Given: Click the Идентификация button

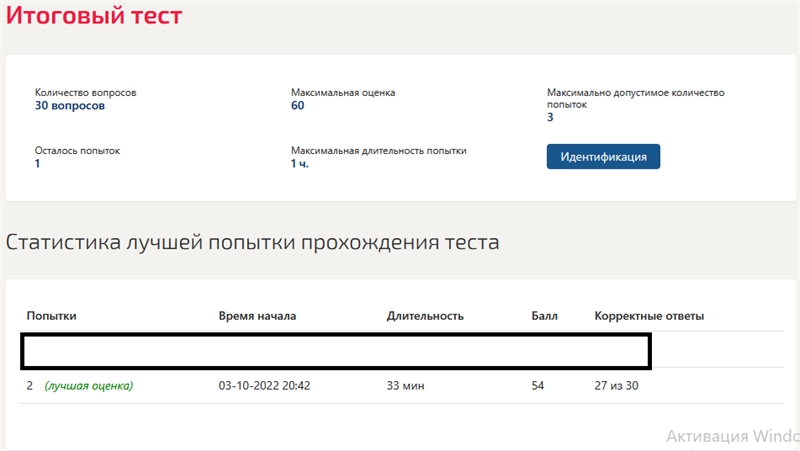Looking at the screenshot, I should (x=603, y=157).
